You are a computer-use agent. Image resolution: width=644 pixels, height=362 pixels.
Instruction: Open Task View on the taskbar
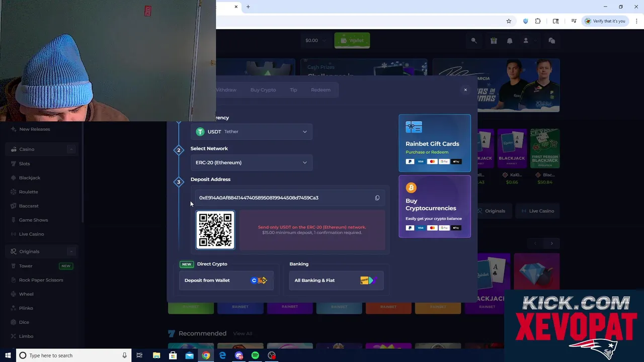(139, 355)
